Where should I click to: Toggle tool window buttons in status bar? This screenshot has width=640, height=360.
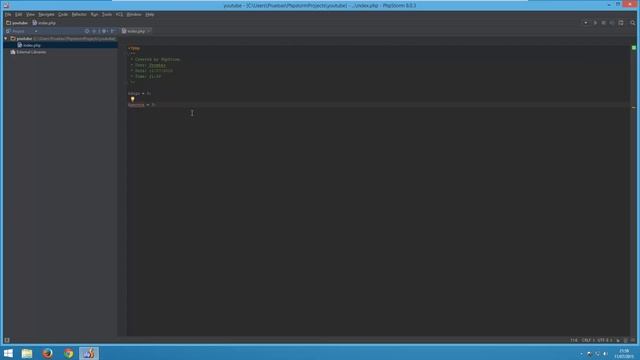(x=7, y=340)
